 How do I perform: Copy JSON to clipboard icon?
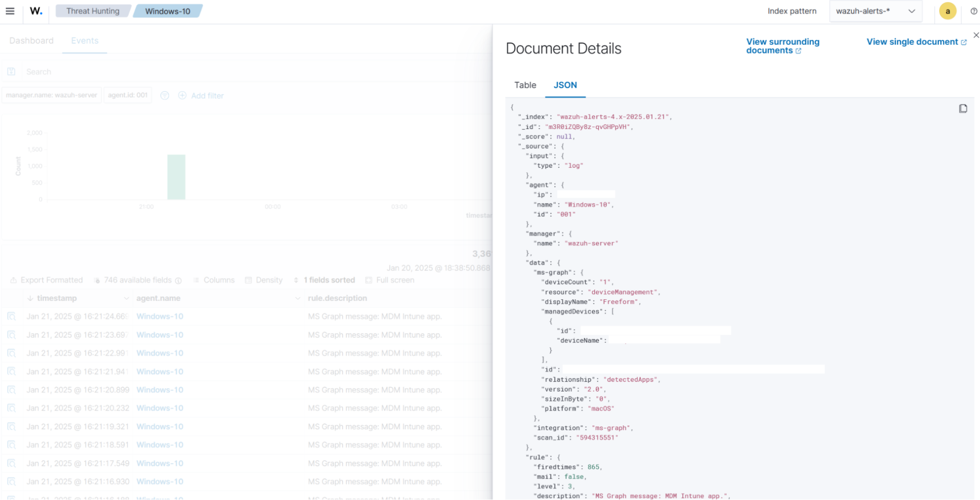point(963,108)
